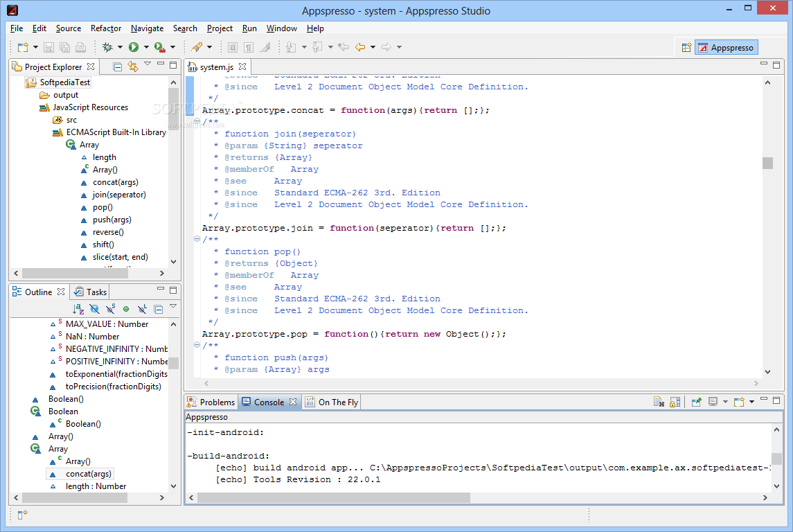The image size is (793, 532).
Task: Switch to the On The Fly tab
Action: (x=332, y=402)
